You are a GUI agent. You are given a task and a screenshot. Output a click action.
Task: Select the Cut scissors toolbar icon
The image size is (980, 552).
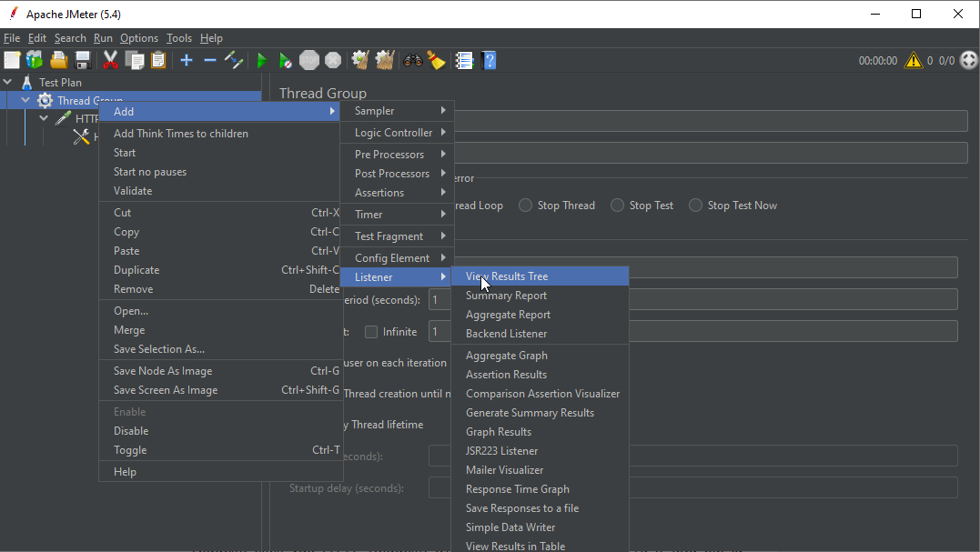[110, 60]
